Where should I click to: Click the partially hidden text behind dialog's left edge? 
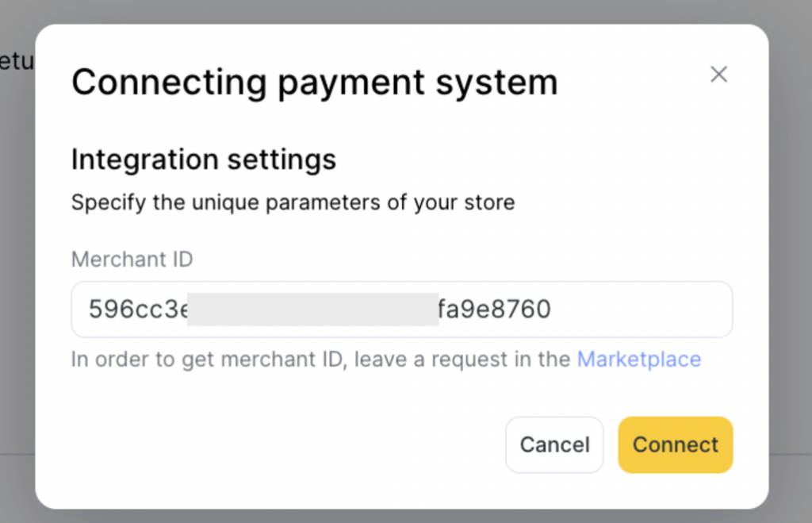click(16, 61)
